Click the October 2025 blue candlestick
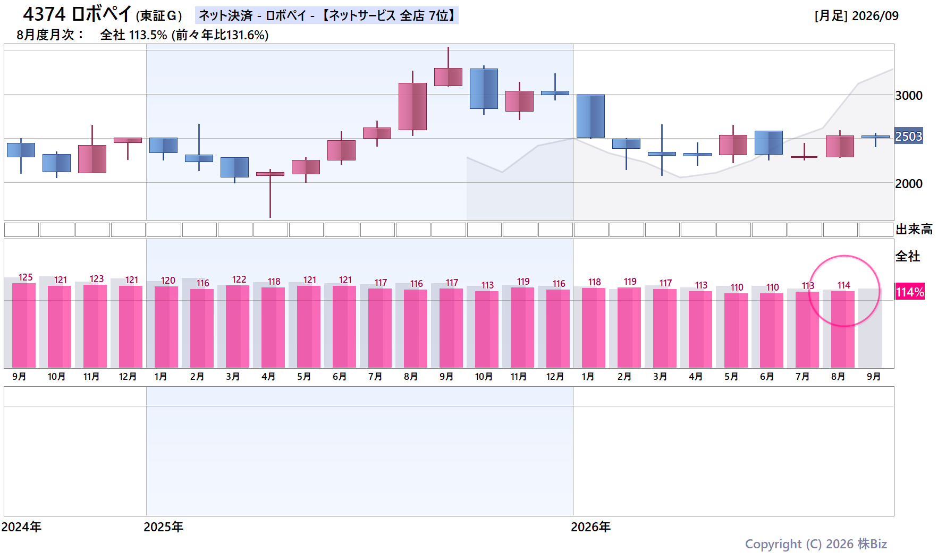946x560 pixels. click(x=484, y=89)
